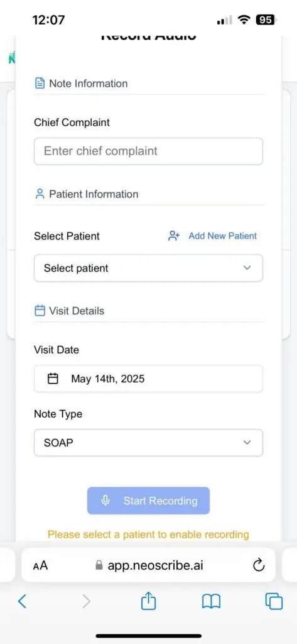Image resolution: width=297 pixels, height=644 pixels.
Task: Open the AA reader text options
Action: tap(40, 566)
